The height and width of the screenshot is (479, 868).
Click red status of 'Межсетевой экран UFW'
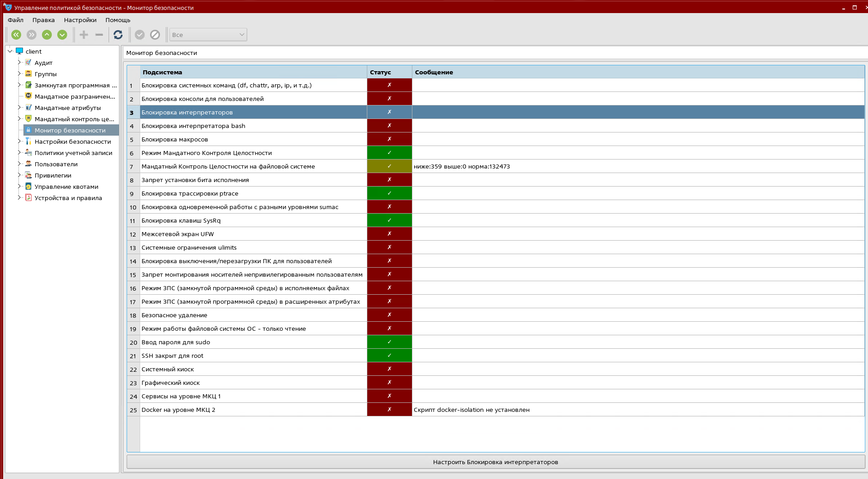pos(389,234)
